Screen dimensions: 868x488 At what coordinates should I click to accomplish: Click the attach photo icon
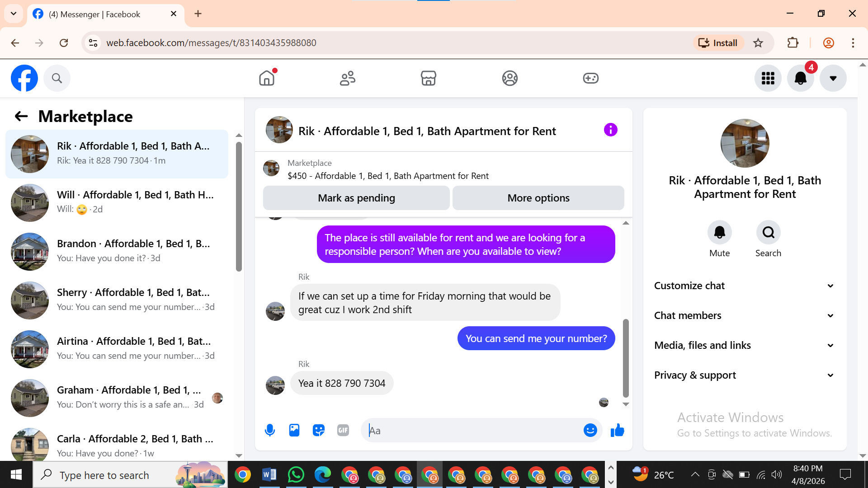coord(294,430)
